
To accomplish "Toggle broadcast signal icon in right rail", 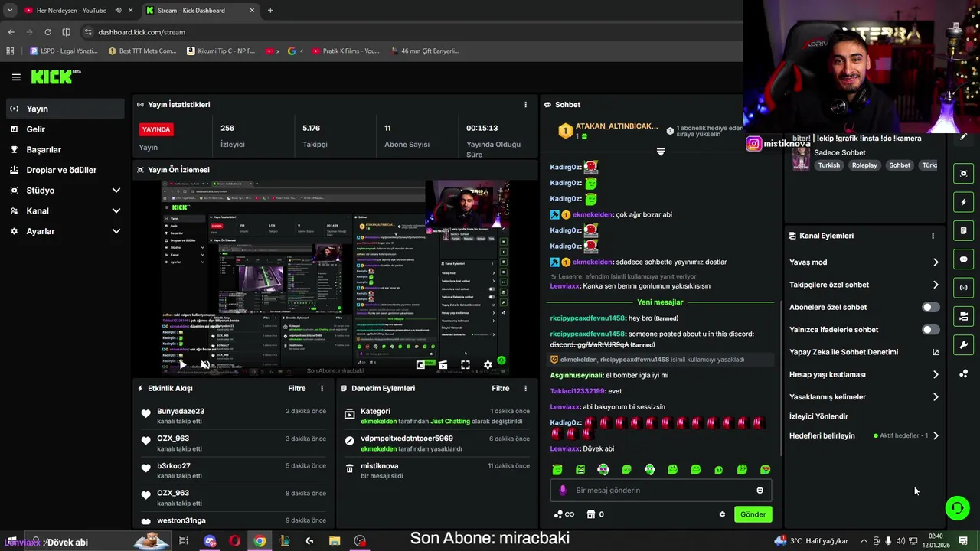I will [x=963, y=288].
